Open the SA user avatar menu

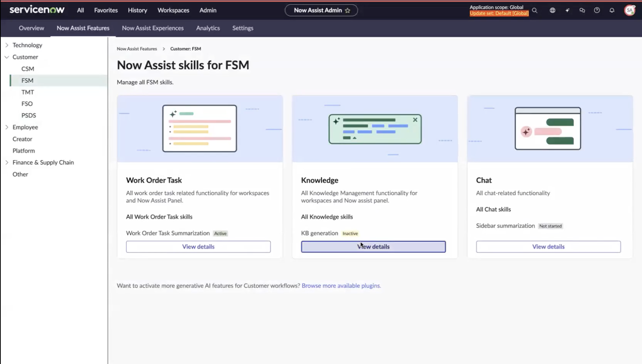630,10
